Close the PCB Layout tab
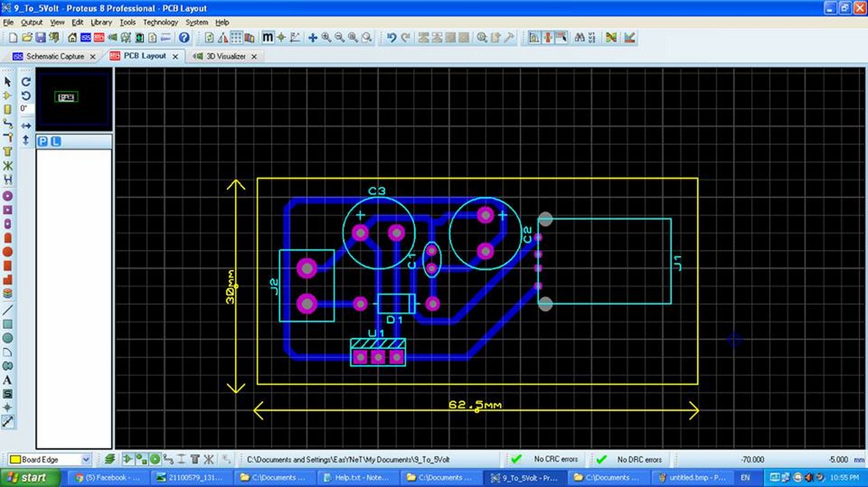The height and width of the screenshot is (487, 868). (176, 57)
